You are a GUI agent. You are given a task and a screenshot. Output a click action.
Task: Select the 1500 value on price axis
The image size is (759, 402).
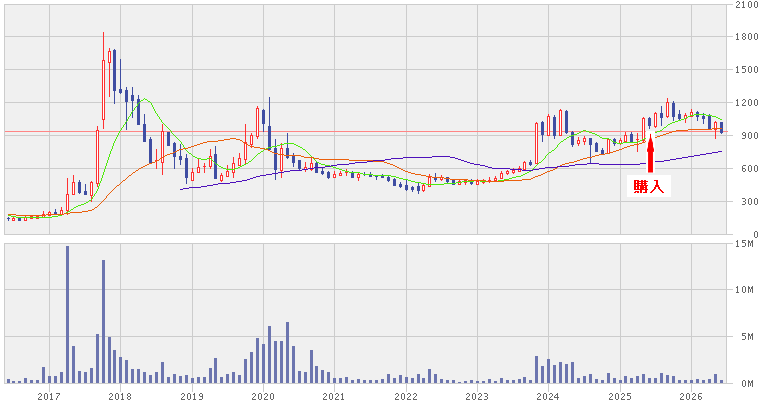[746, 70]
